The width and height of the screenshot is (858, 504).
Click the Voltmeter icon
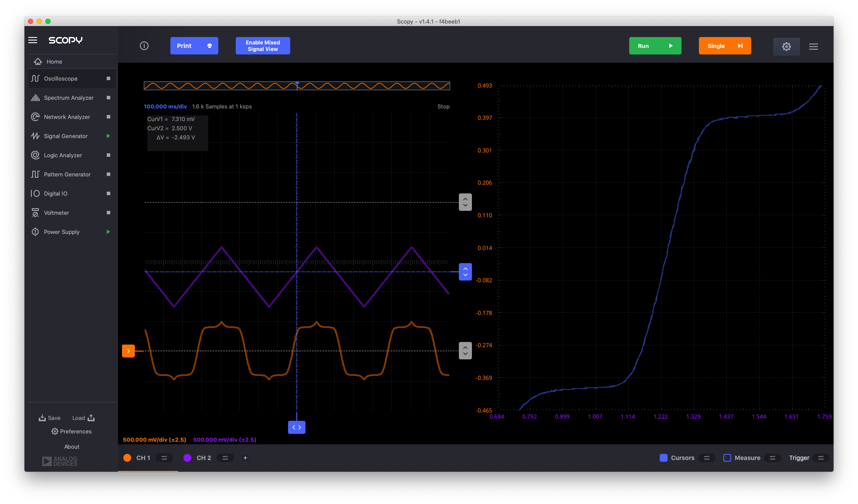coord(35,213)
